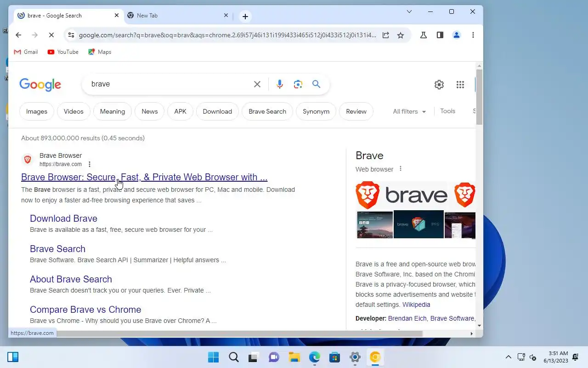Open the Brave Browser main result title
The image size is (588, 368).
(144, 177)
